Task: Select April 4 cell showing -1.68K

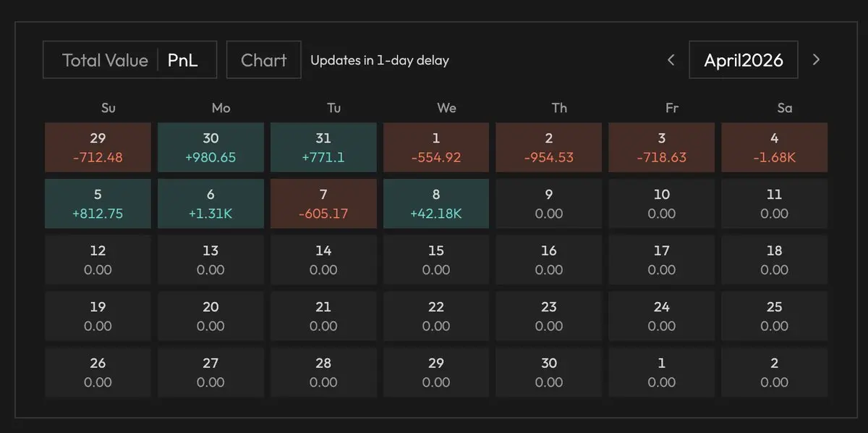Action: point(775,148)
